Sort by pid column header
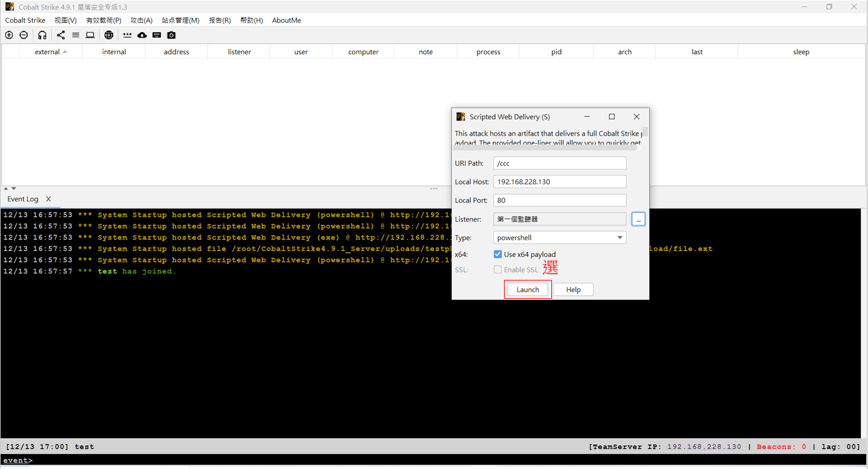 (556, 52)
